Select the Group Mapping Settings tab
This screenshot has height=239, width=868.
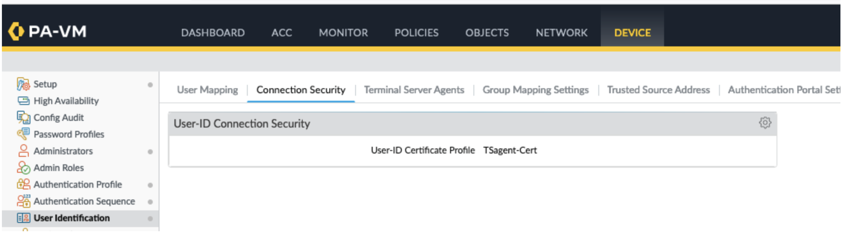pyautogui.click(x=535, y=90)
